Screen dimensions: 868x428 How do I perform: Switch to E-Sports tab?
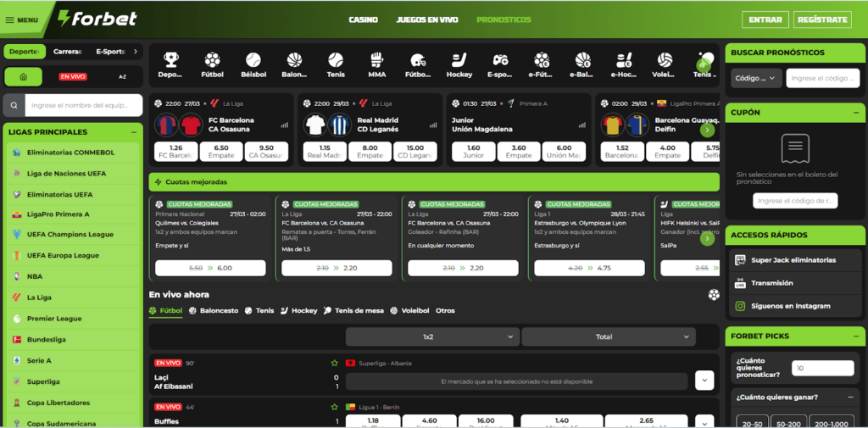point(110,52)
